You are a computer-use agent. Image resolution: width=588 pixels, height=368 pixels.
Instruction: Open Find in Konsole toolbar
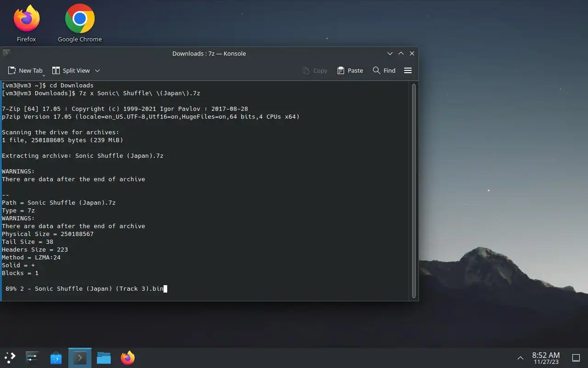(x=384, y=70)
